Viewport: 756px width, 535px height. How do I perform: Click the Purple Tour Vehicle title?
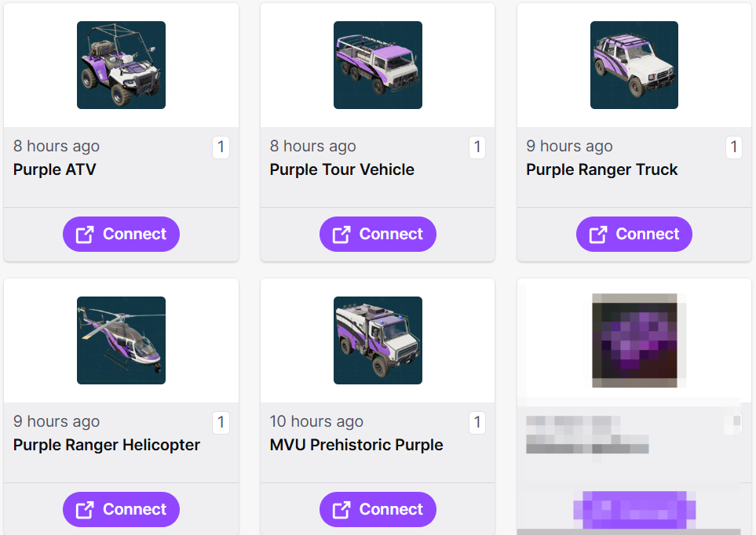click(x=342, y=169)
